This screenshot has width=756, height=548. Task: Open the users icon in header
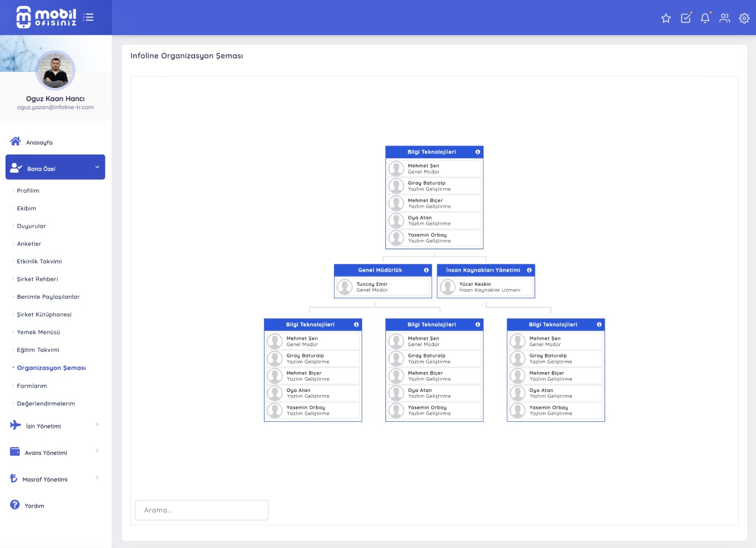[x=725, y=18]
